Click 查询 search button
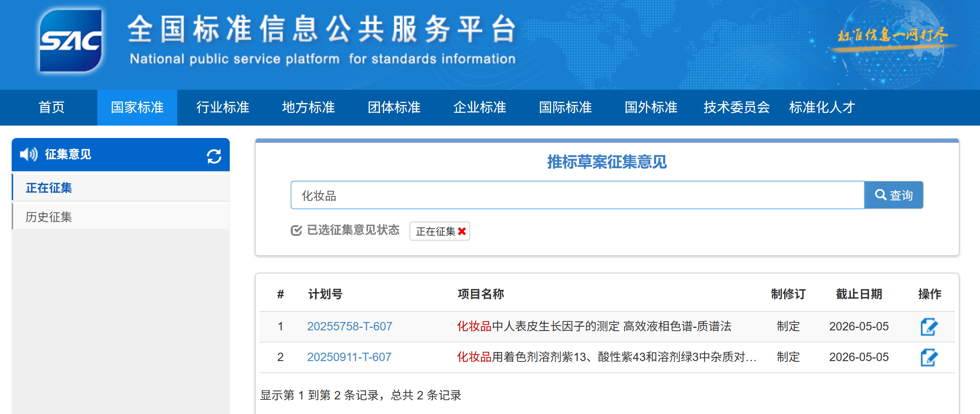980x414 pixels. (893, 195)
